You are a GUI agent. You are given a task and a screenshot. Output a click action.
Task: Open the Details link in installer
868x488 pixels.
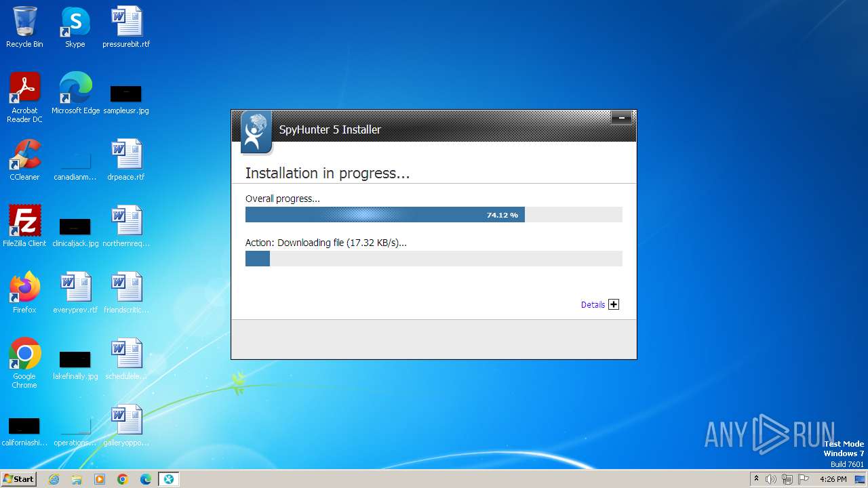[593, 305]
